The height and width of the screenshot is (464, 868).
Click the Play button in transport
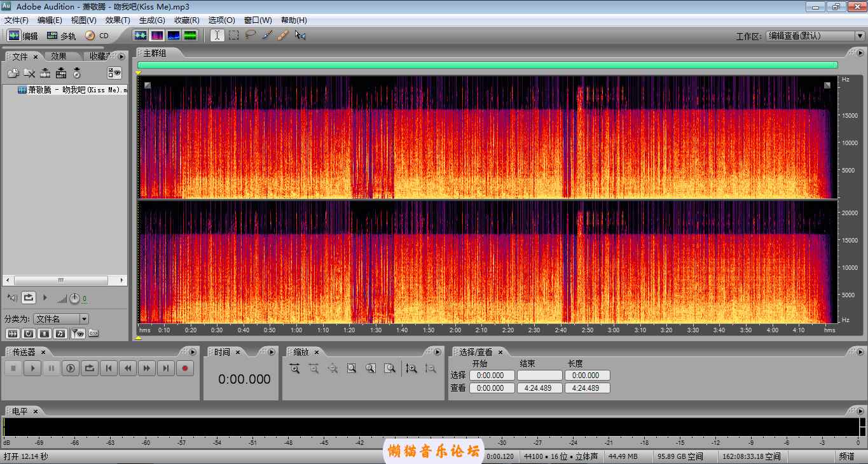32,368
